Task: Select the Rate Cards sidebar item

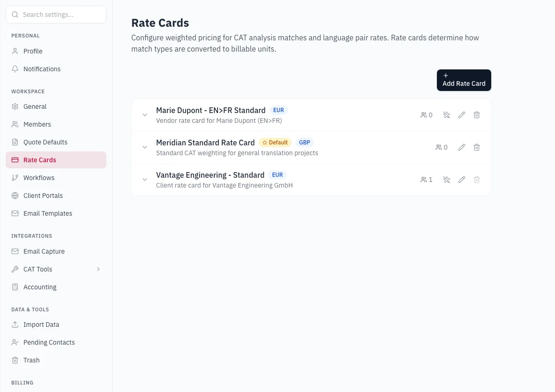Action: tap(56, 160)
